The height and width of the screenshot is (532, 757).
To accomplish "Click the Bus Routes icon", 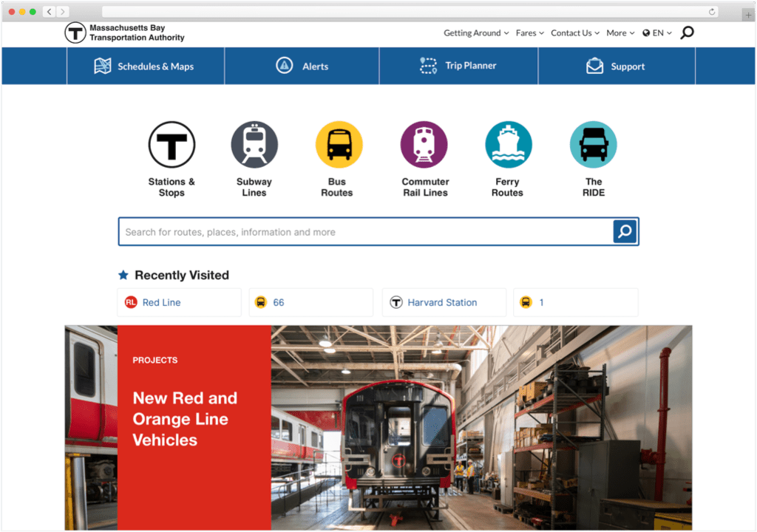I will click(339, 144).
